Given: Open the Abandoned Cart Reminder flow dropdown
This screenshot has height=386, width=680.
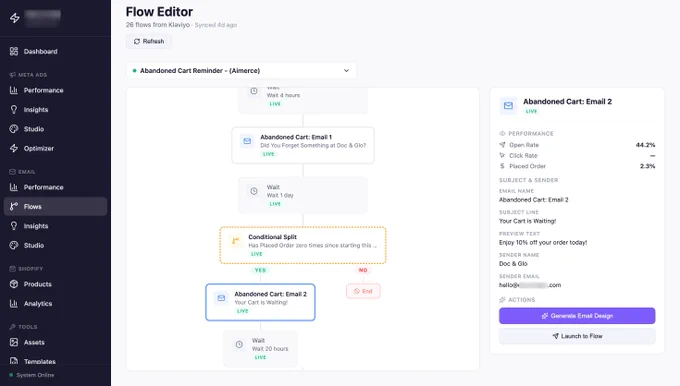Looking at the screenshot, I should [241, 71].
